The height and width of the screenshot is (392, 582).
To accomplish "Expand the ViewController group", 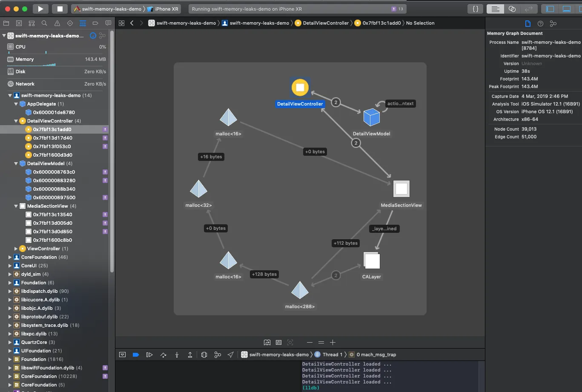I will [16, 249].
